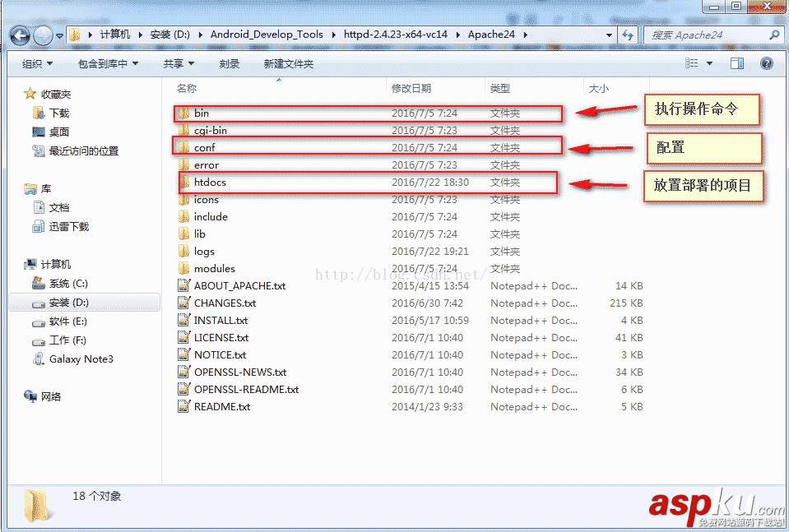The height and width of the screenshot is (532, 789).
Task: Select the include folder icon
Action: pos(183,217)
